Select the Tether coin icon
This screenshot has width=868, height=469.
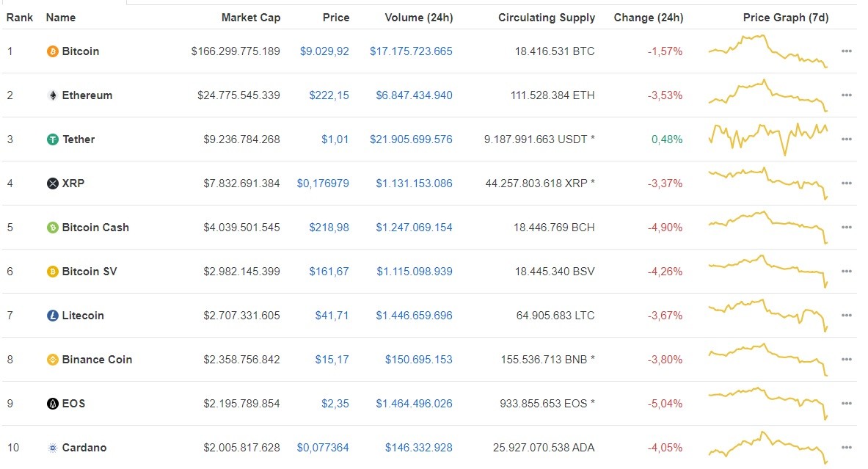[x=51, y=139]
